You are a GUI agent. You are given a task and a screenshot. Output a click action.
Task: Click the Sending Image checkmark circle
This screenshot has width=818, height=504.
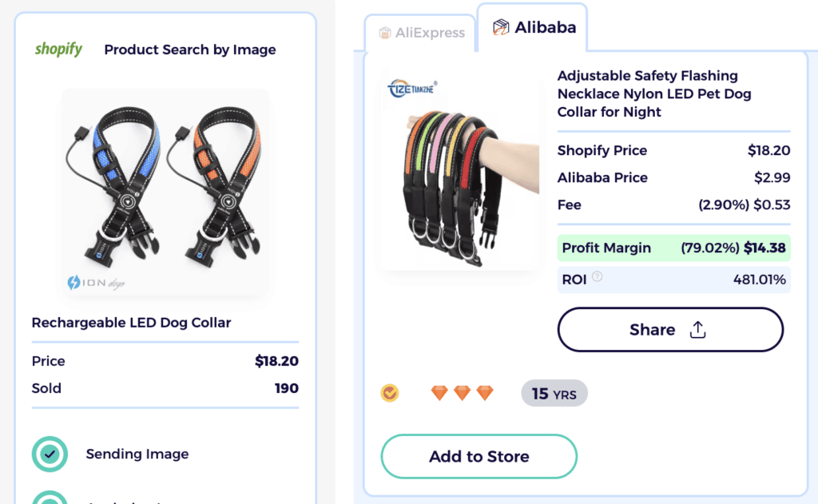(x=50, y=454)
